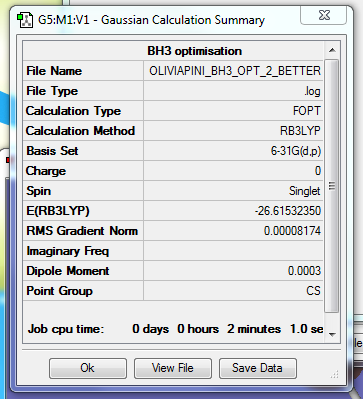Click the Basis Set label
The width and height of the screenshot is (363, 399).
coord(52,151)
